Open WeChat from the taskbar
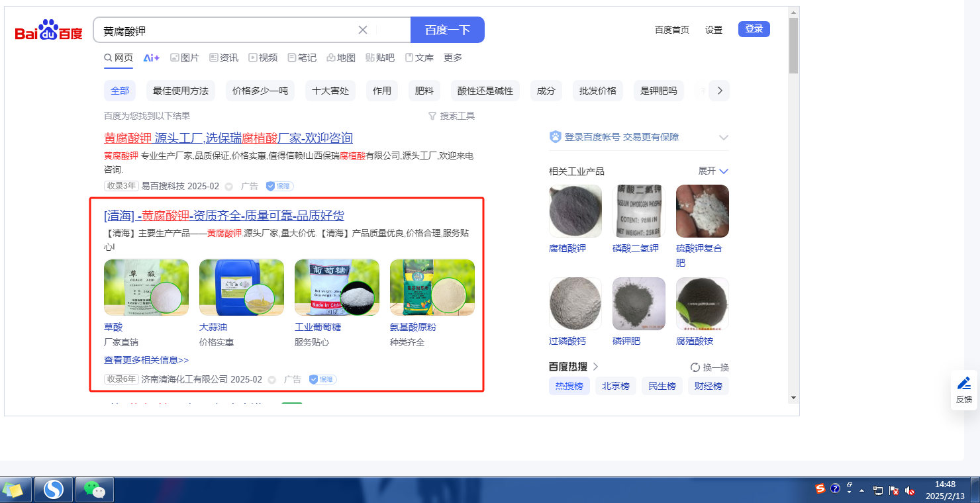 pyautogui.click(x=94, y=490)
